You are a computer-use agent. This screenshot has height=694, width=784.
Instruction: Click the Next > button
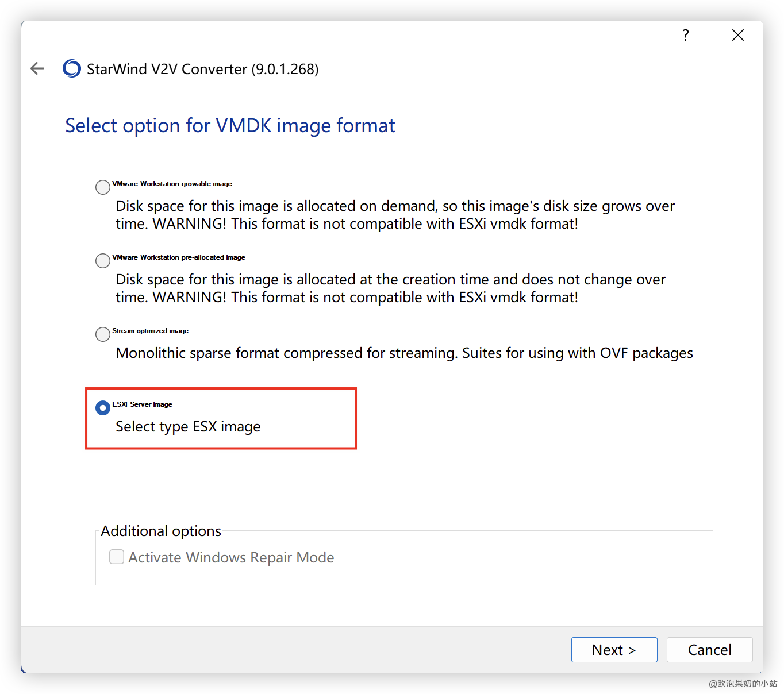click(x=614, y=650)
